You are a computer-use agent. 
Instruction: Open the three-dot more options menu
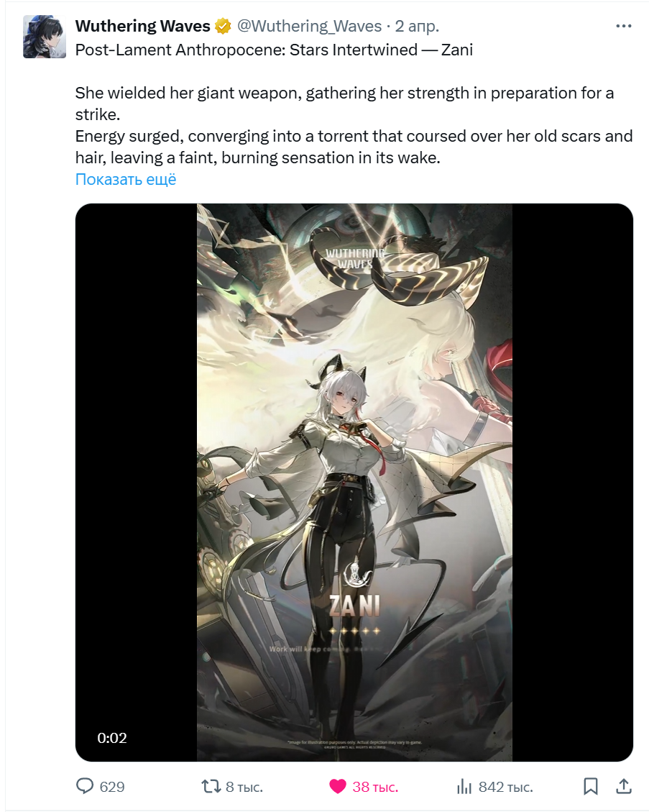coord(624,26)
